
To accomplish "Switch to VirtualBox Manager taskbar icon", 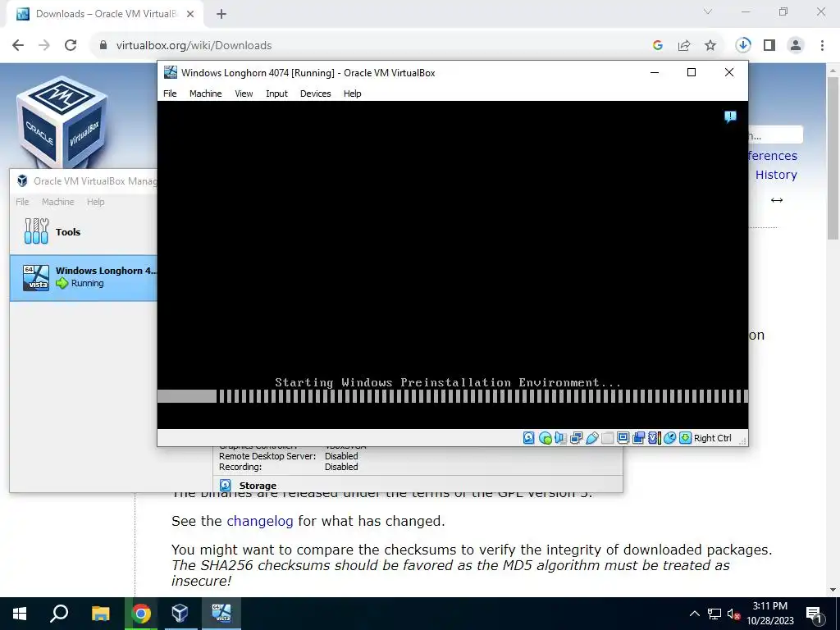I will (180, 614).
